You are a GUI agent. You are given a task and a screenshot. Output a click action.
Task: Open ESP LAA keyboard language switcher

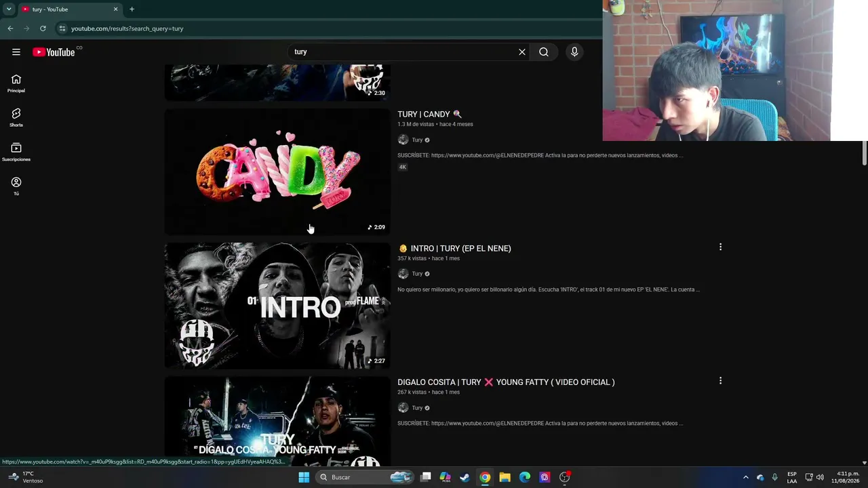click(x=792, y=477)
